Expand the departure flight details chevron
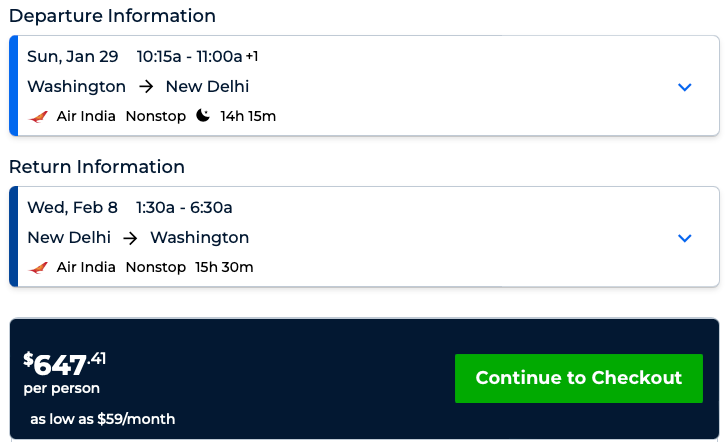 coord(685,87)
